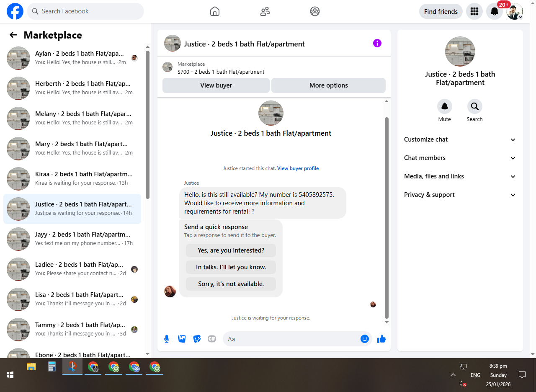The image size is (536, 392).
Task: Open the Lisa conversation
Action: (72, 299)
